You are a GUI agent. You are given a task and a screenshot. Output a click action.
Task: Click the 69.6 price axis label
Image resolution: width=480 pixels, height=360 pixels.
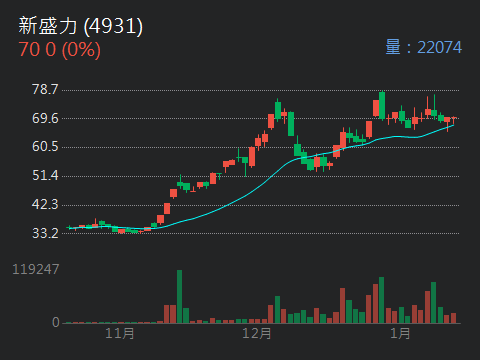coord(45,118)
